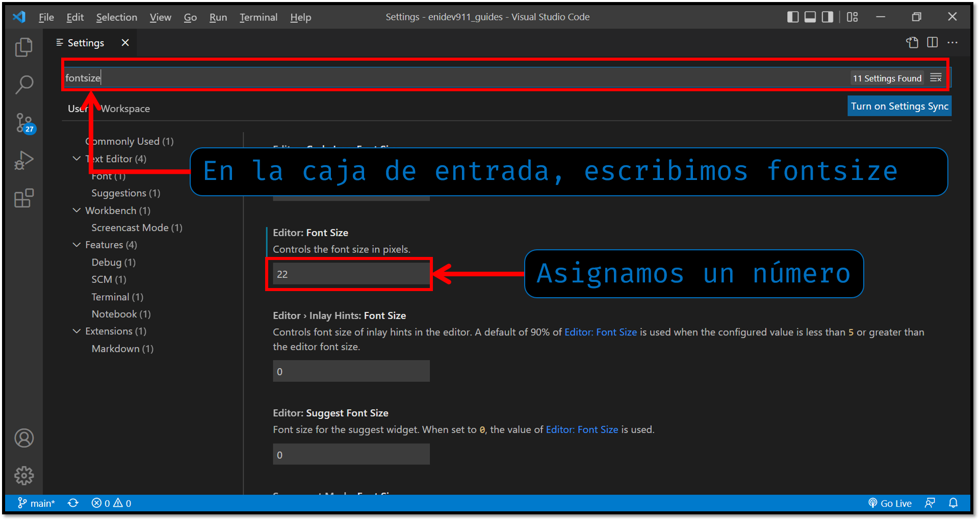Switch to Workspace settings tab
Image resolution: width=980 pixels, height=521 pixels.
point(125,109)
